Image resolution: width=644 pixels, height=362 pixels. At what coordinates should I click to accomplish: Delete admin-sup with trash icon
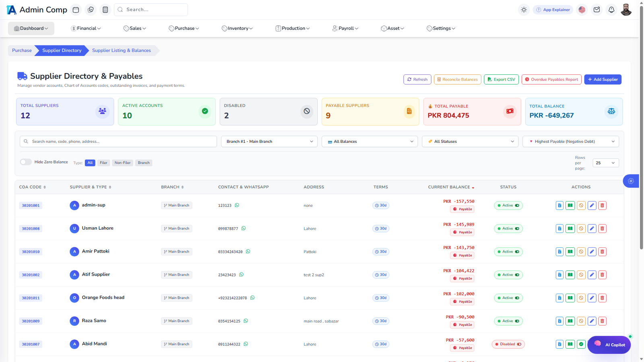click(x=602, y=206)
